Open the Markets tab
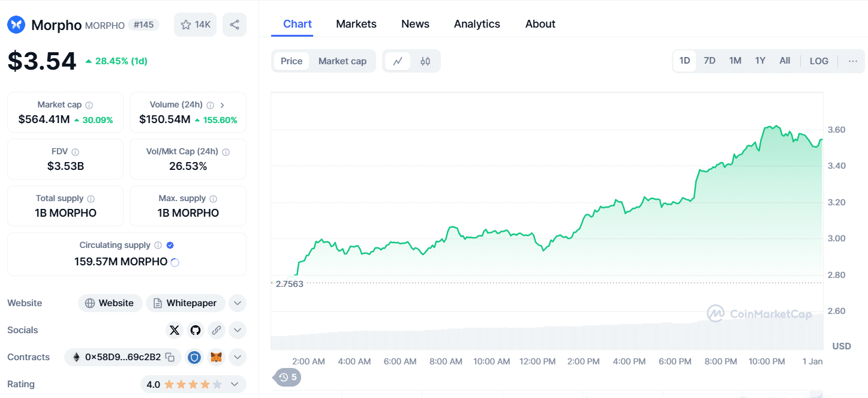Screen dimensions: 868x398 pos(356,24)
